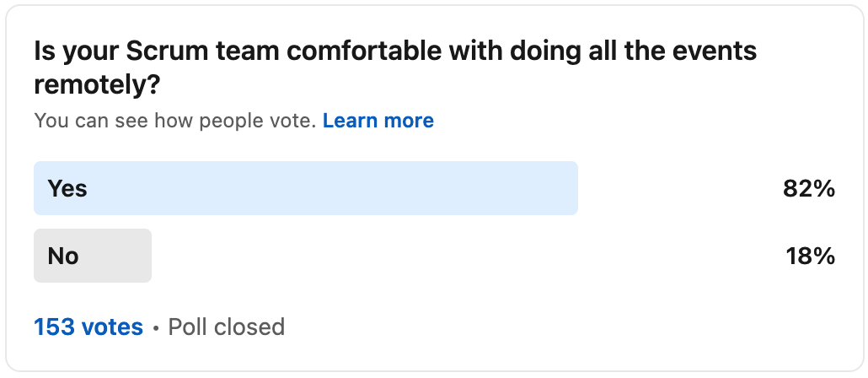Click the right end of the blue Yes bar

pyautogui.click(x=572, y=188)
